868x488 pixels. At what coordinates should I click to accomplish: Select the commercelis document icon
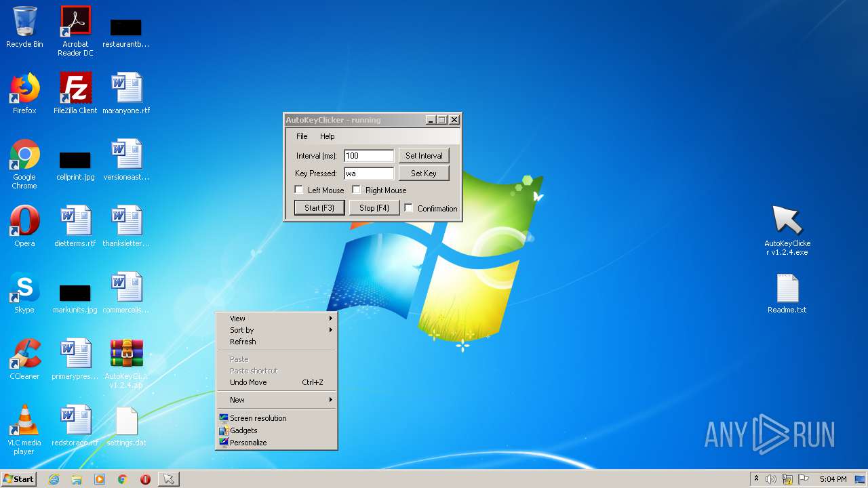(x=126, y=293)
